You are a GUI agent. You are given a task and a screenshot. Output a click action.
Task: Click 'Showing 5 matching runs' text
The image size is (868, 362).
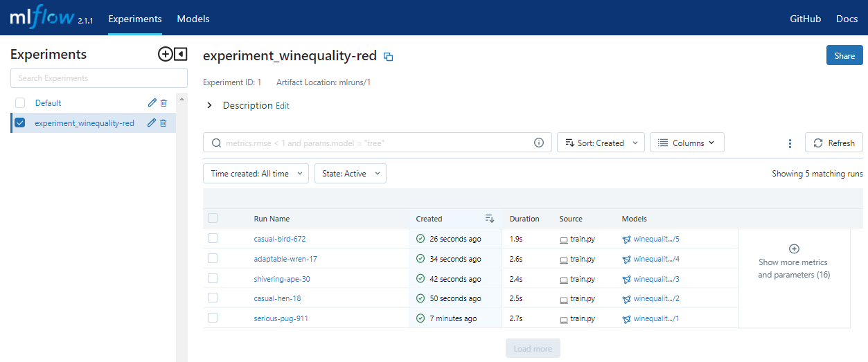pos(817,174)
